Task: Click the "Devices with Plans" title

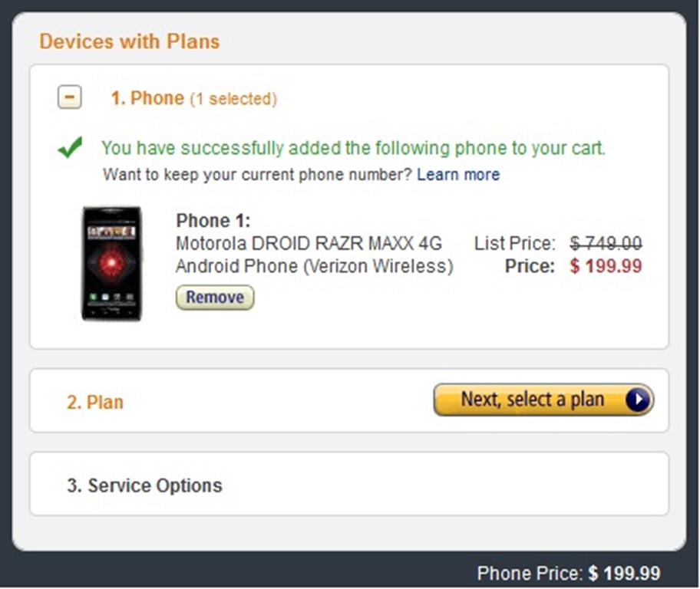Action: pyautogui.click(x=130, y=41)
